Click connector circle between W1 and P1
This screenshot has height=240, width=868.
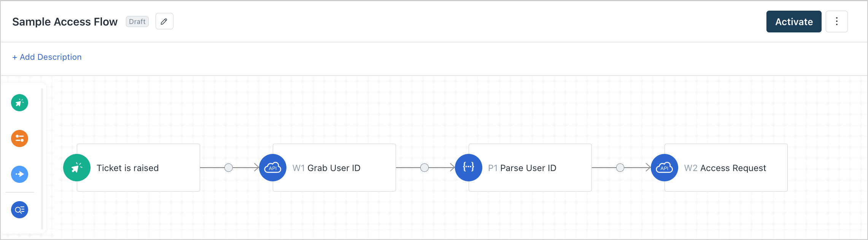pos(424,168)
